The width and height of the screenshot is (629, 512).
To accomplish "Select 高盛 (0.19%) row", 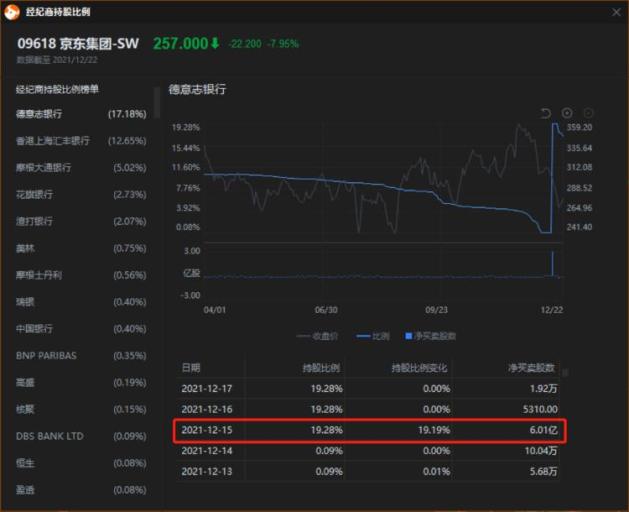I will point(81,383).
